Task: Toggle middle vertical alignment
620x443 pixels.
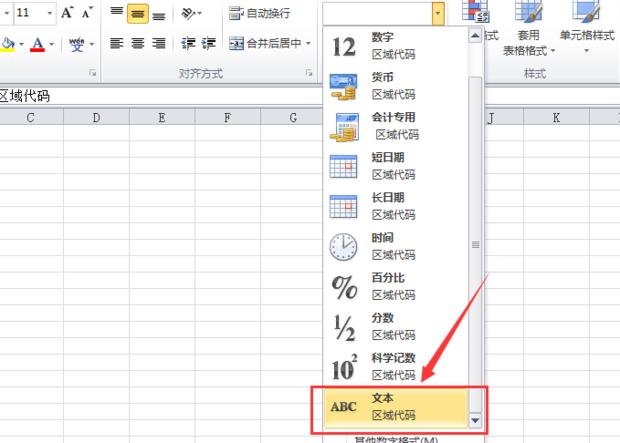Action: pyautogui.click(x=138, y=13)
